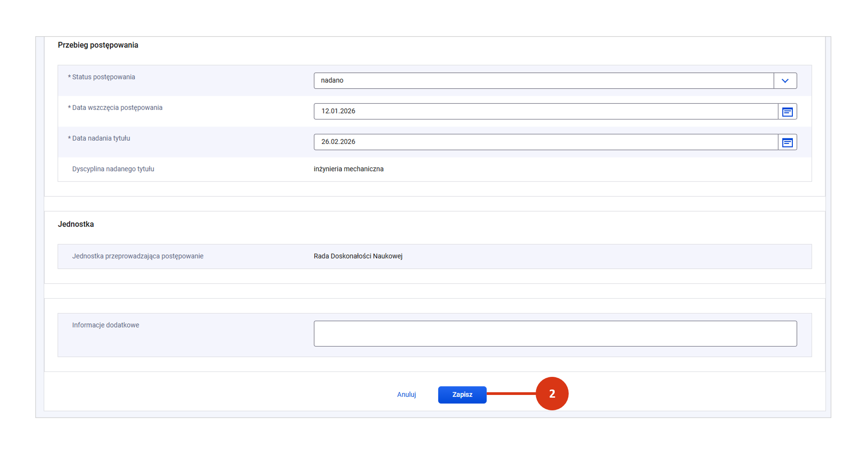Open calendar picker for Data wszczęcia postępowania
868x461 pixels.
pyautogui.click(x=787, y=112)
